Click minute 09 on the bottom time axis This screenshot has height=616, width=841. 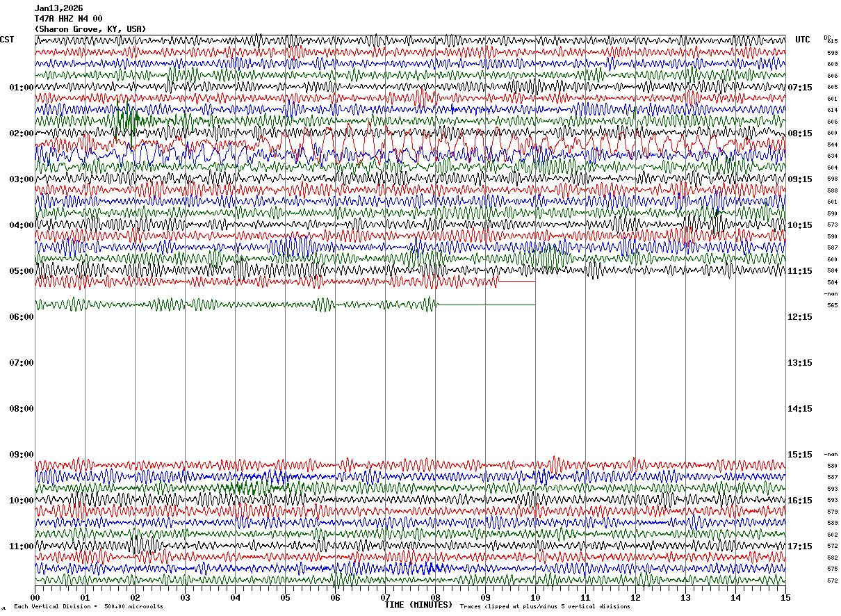pos(485,598)
